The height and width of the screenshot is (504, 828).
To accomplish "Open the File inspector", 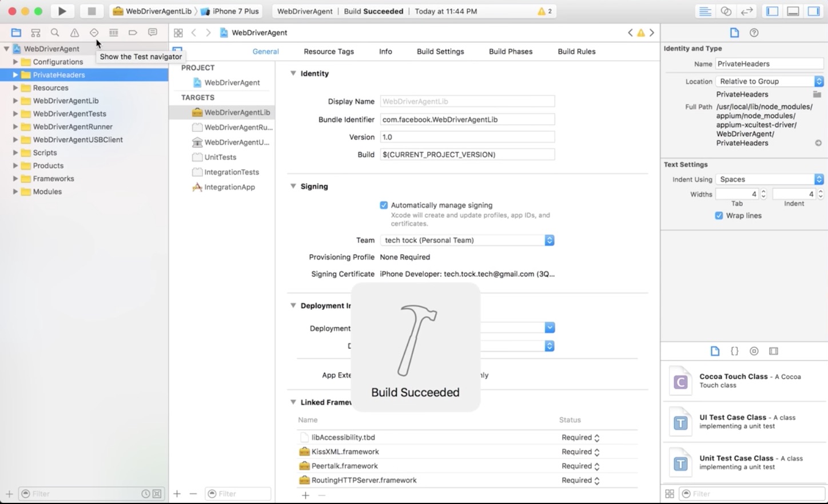I will pos(734,33).
